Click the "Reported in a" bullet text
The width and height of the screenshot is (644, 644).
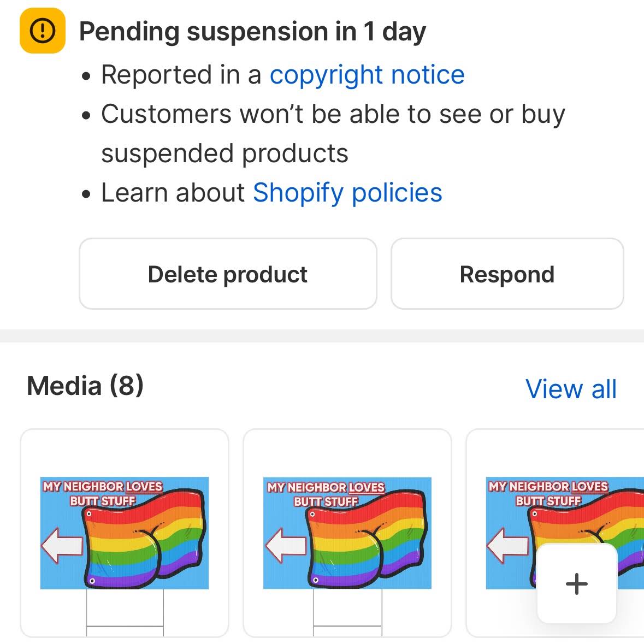point(181,75)
